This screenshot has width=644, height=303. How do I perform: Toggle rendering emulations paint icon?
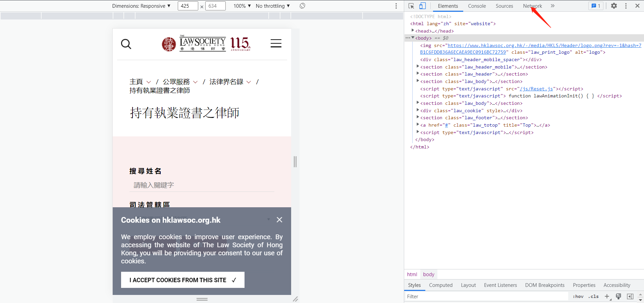click(x=619, y=296)
